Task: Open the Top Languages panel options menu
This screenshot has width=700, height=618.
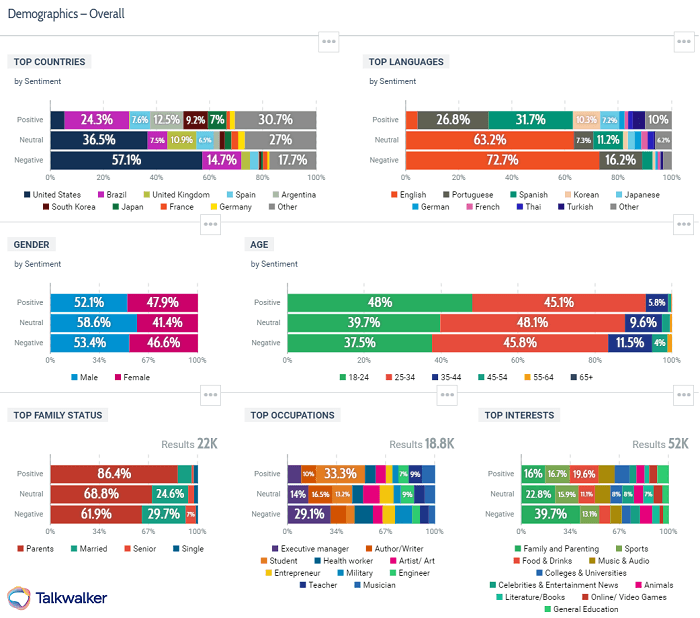Action: [x=684, y=41]
